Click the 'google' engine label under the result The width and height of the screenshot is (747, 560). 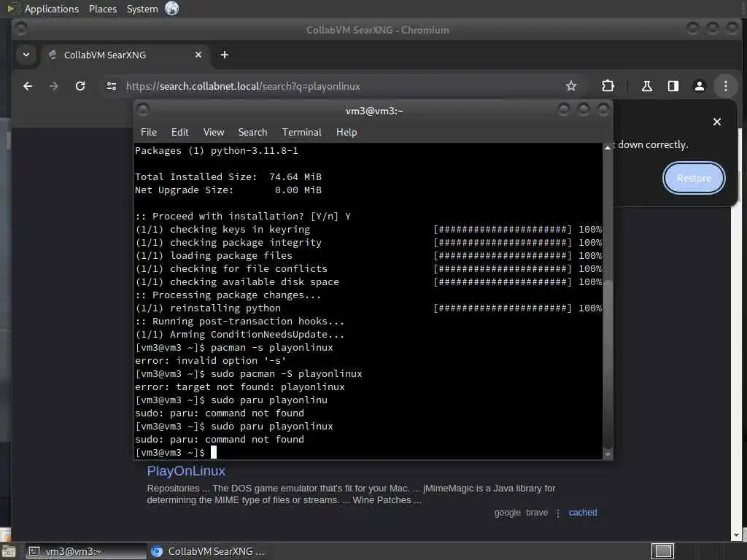(508, 513)
